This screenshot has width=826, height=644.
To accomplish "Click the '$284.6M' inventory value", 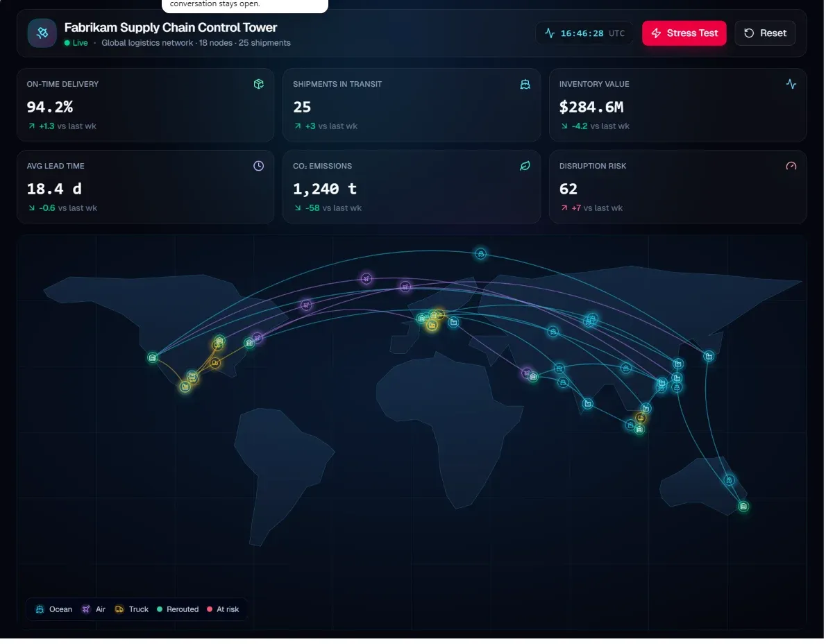I will click(591, 108).
